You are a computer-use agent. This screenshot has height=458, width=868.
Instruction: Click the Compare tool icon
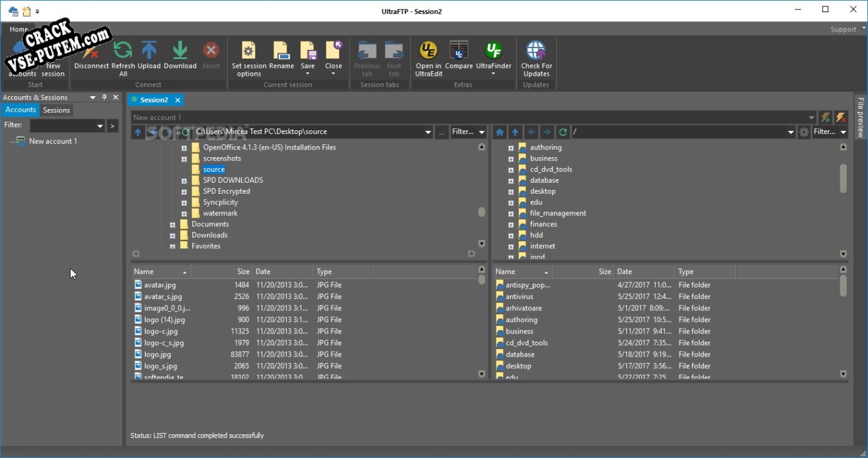(x=458, y=51)
